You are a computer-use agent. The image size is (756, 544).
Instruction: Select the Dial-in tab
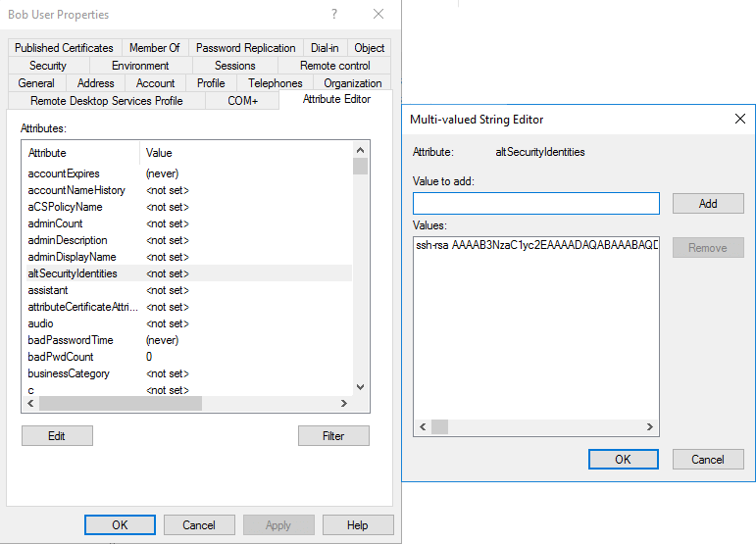click(x=325, y=48)
